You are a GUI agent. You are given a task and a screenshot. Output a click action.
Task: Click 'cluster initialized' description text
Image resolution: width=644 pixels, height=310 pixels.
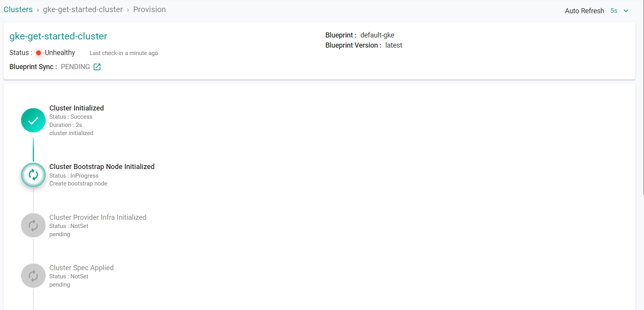coord(71,133)
